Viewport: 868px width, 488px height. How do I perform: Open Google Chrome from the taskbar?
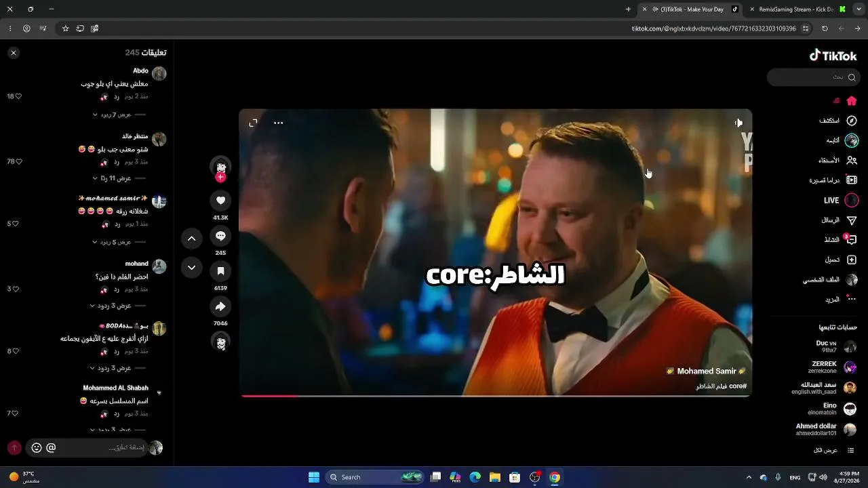(x=555, y=477)
